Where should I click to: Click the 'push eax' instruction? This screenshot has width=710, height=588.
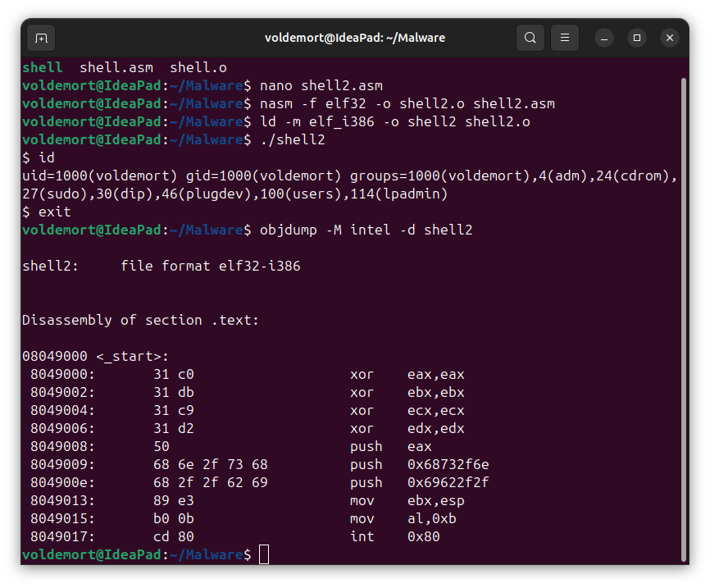click(x=391, y=447)
